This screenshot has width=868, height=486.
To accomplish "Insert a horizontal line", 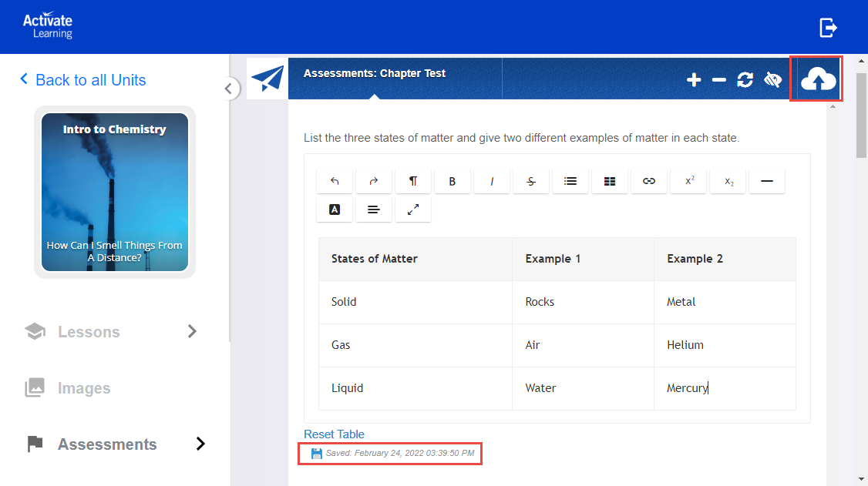I will point(767,181).
